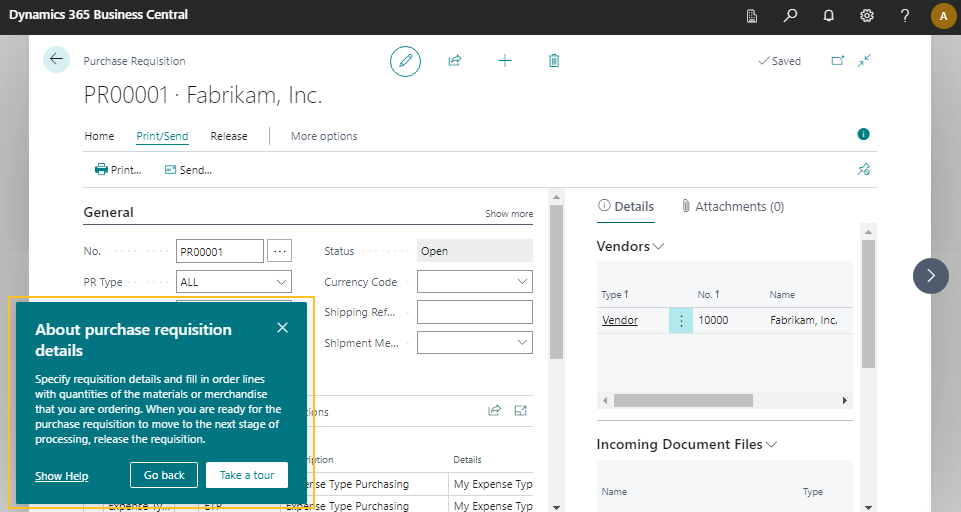Image resolution: width=961 pixels, height=512 pixels.
Task: Click the Take a tour button
Action: (247, 475)
